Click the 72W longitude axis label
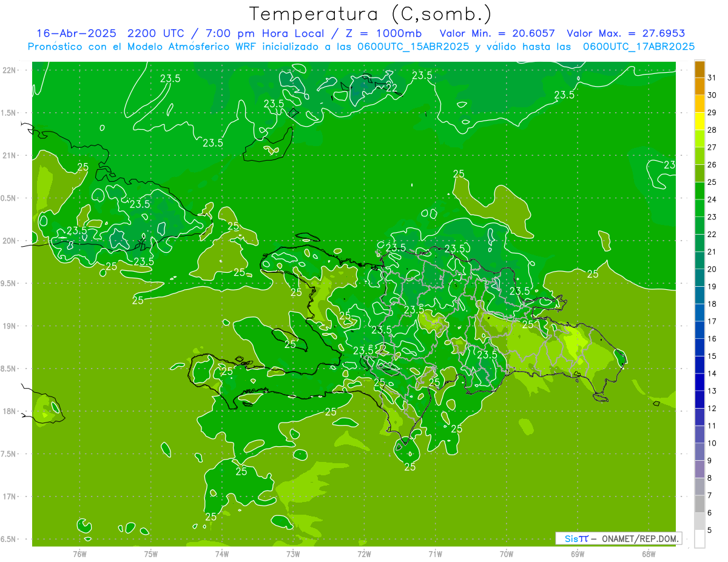728x562 pixels. click(x=364, y=554)
